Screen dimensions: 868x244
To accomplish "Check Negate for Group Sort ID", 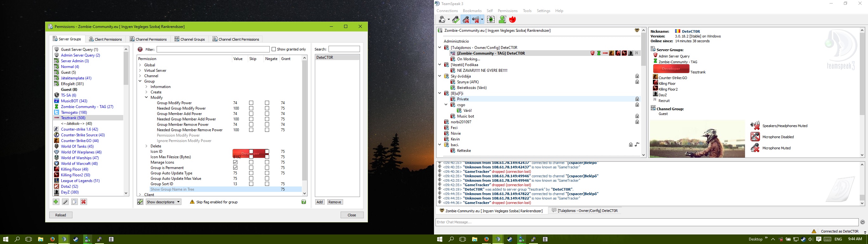I will [x=267, y=184].
